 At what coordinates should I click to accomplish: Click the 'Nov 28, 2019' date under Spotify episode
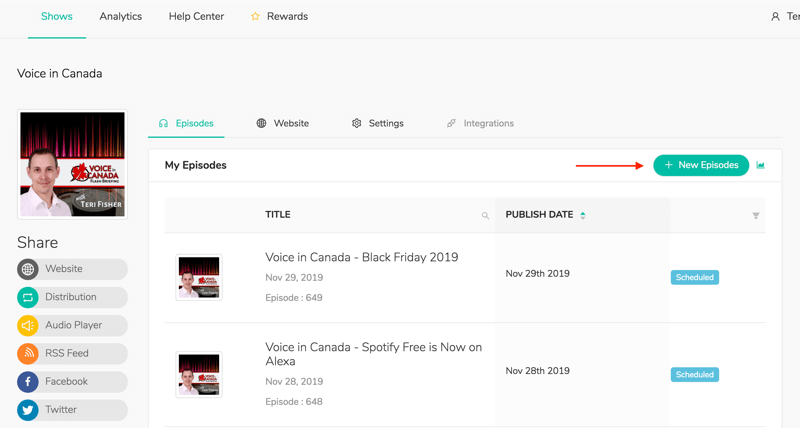tap(294, 382)
